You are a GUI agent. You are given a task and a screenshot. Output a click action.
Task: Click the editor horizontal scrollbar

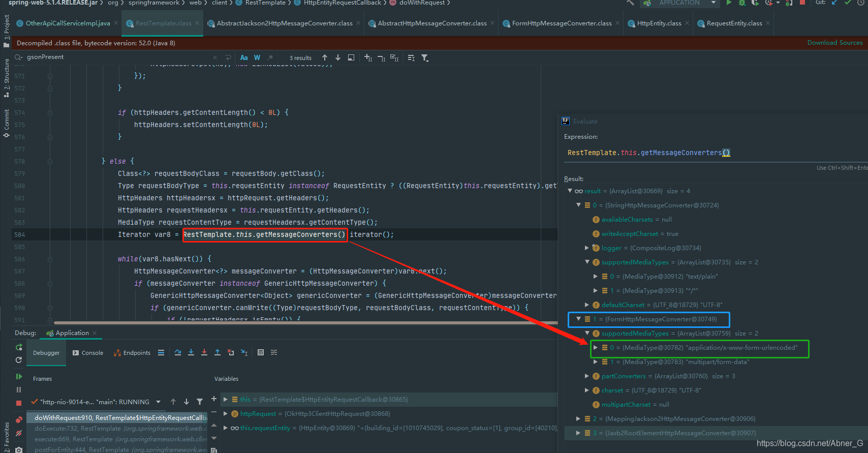pyautogui.click(x=305, y=322)
